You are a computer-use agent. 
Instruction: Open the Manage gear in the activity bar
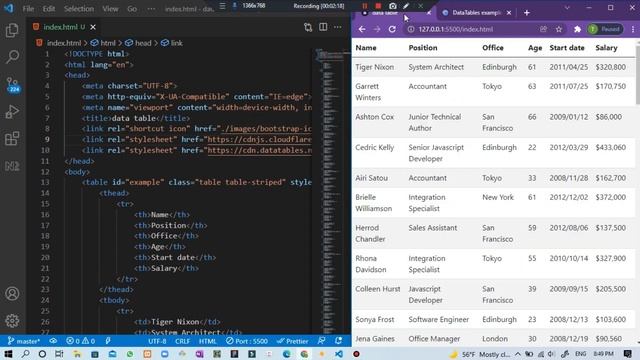pos(12,320)
